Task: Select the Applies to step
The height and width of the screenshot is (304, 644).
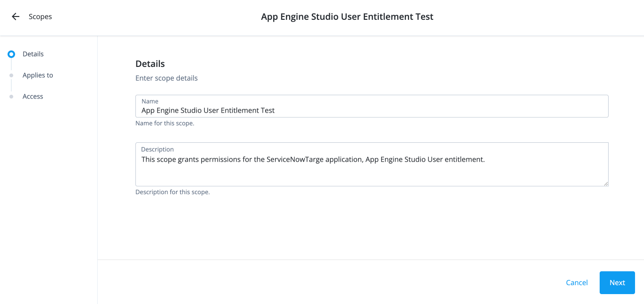Action: pos(38,75)
